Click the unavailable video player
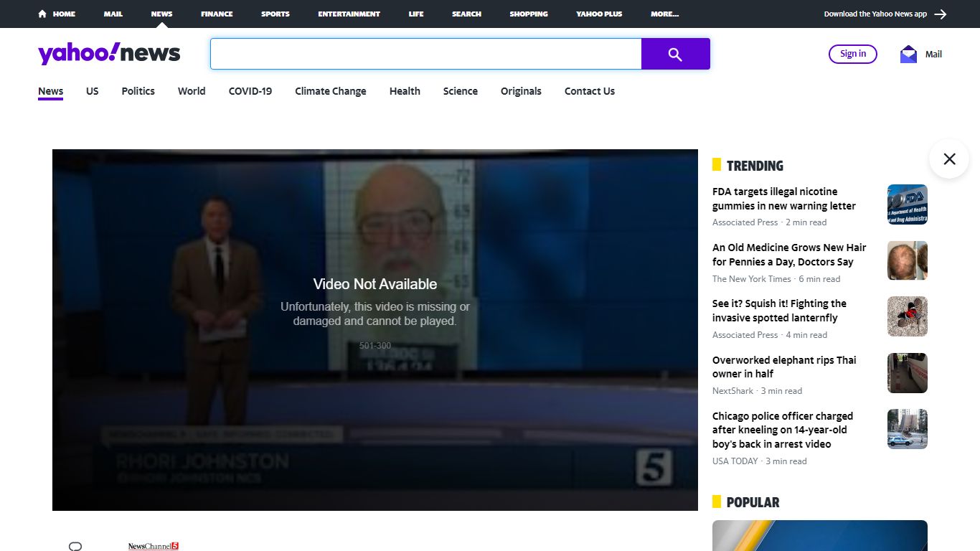 tap(375, 330)
